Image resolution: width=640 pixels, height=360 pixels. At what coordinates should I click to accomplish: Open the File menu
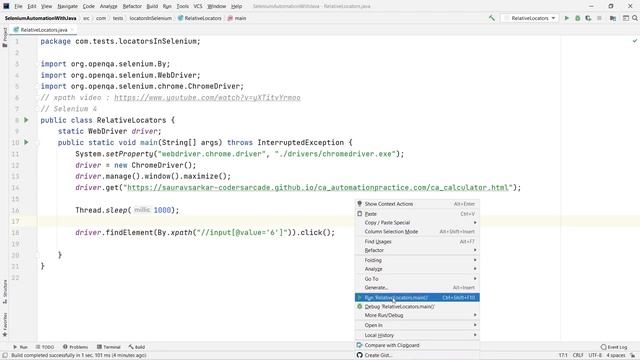[x=18, y=6]
